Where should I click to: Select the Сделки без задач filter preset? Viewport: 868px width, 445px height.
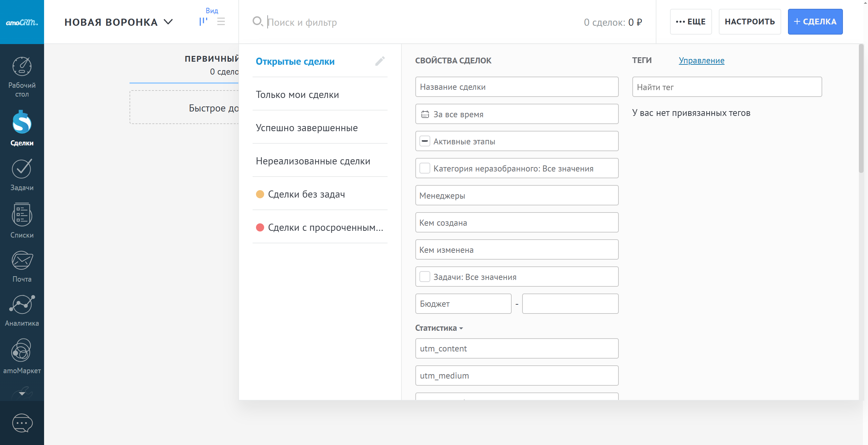click(x=306, y=194)
